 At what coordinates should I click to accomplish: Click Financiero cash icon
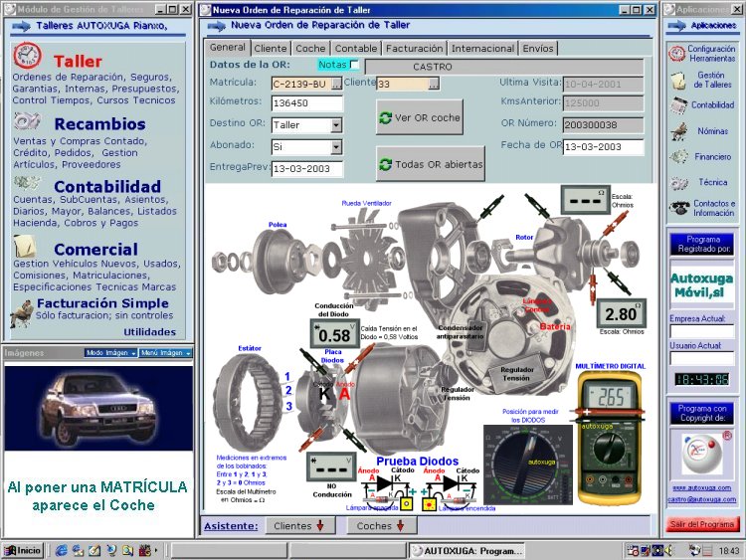pyautogui.click(x=678, y=156)
